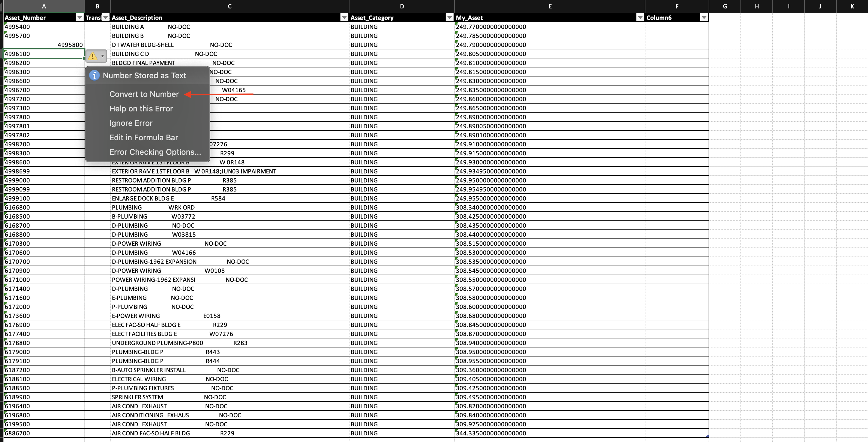Select the Column6 header cell

click(x=677, y=17)
